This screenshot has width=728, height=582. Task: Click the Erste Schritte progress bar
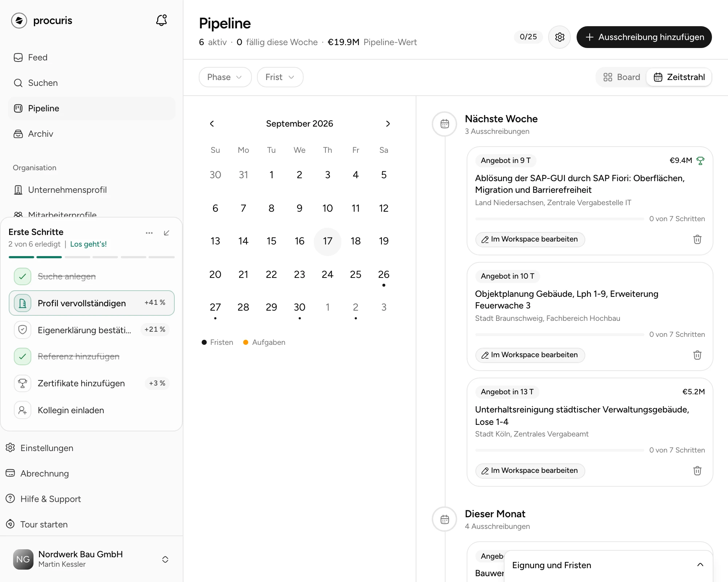92,257
